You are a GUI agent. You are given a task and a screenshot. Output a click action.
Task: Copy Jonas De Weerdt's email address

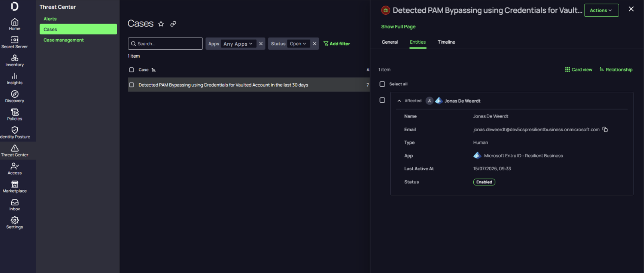click(605, 129)
